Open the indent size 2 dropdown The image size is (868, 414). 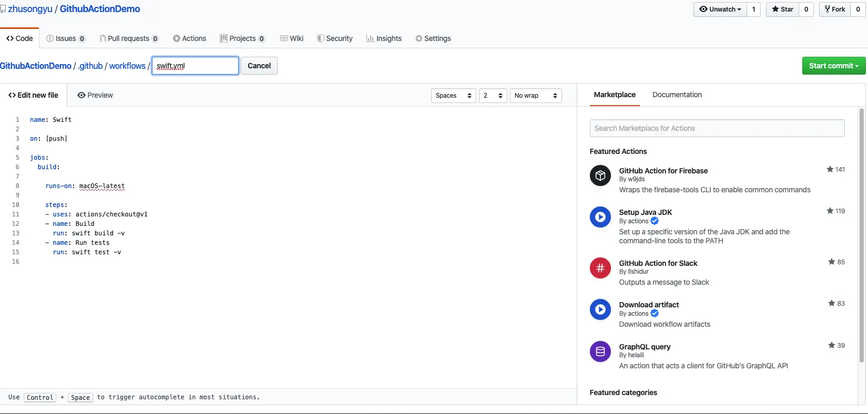493,96
